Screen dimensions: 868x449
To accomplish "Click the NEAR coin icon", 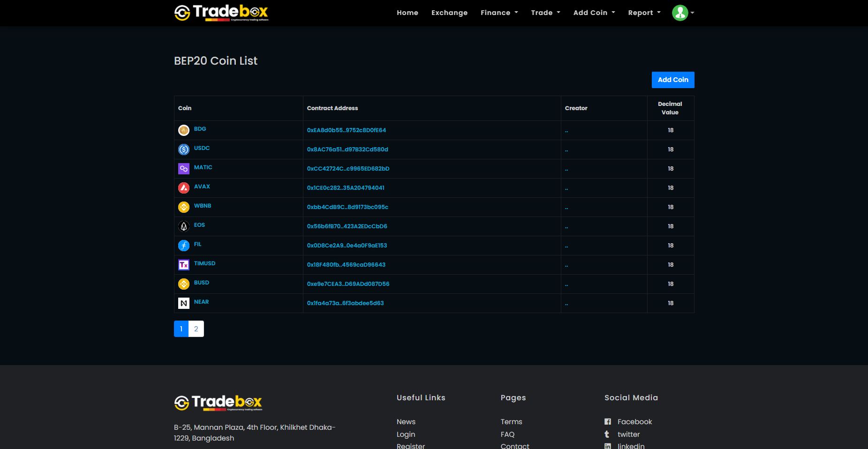I will pyautogui.click(x=184, y=303).
